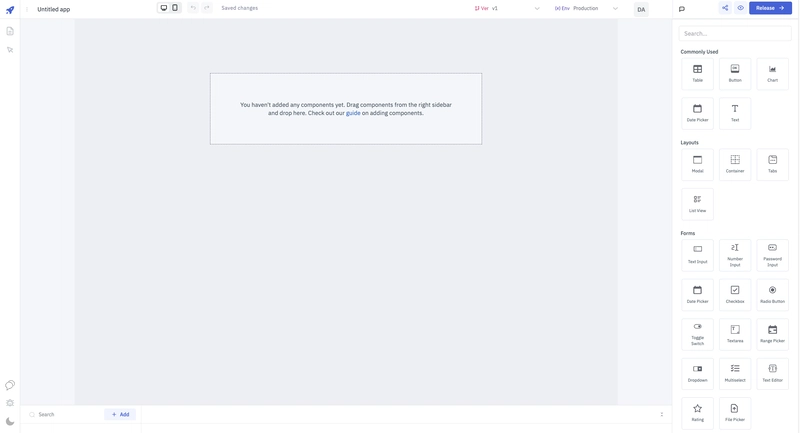Viewport: 800px width, 433px height.
Task: Select the Rating component
Action: (697, 413)
